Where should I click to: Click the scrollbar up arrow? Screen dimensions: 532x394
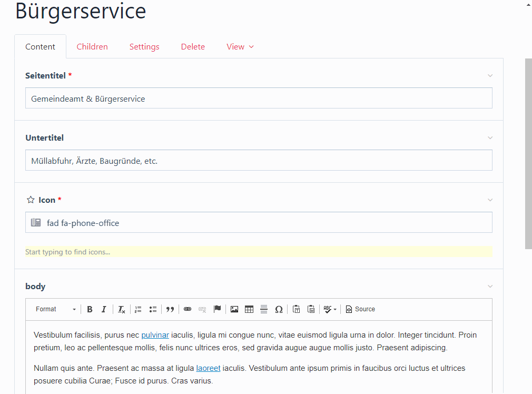528,5
